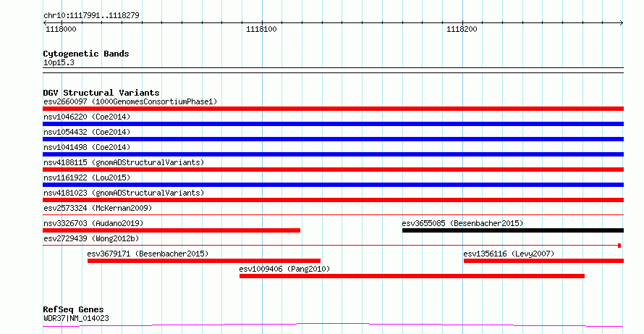Open variant label nsv1041498 (Coe2014)
Viewport: 644px width, 334px height.
[87, 147]
